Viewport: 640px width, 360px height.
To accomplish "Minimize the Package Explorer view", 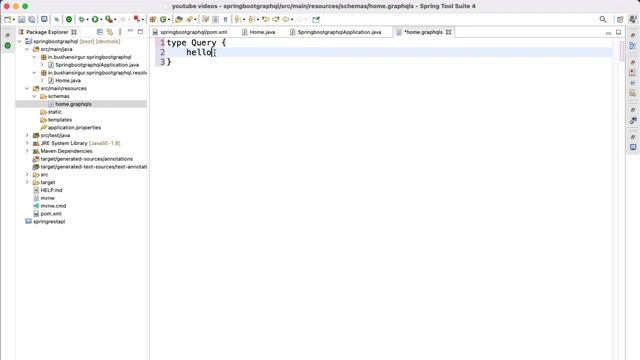I will pyautogui.click(x=130, y=31).
